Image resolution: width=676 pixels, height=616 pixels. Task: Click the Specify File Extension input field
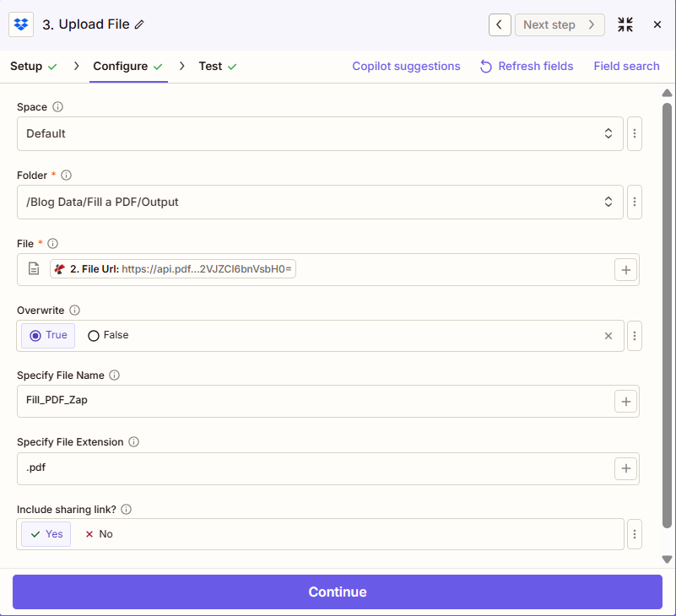[x=312, y=468]
